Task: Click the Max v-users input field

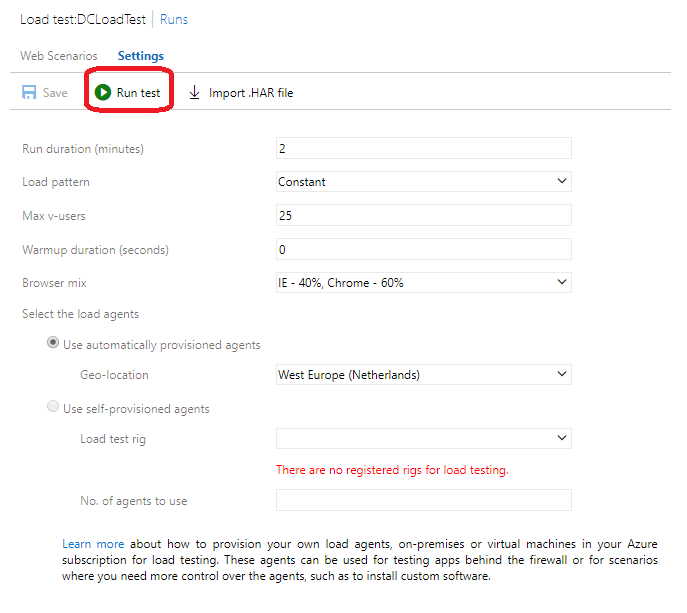Action: click(x=424, y=215)
